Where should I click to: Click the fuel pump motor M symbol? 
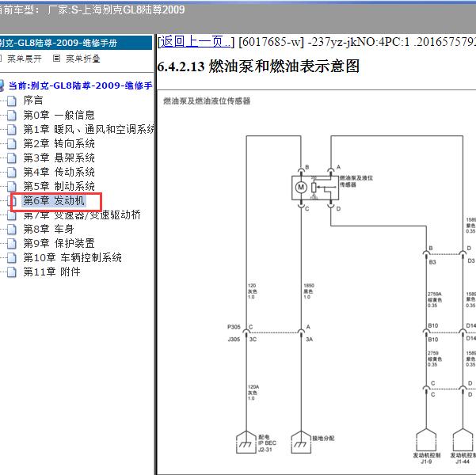coord(301,188)
